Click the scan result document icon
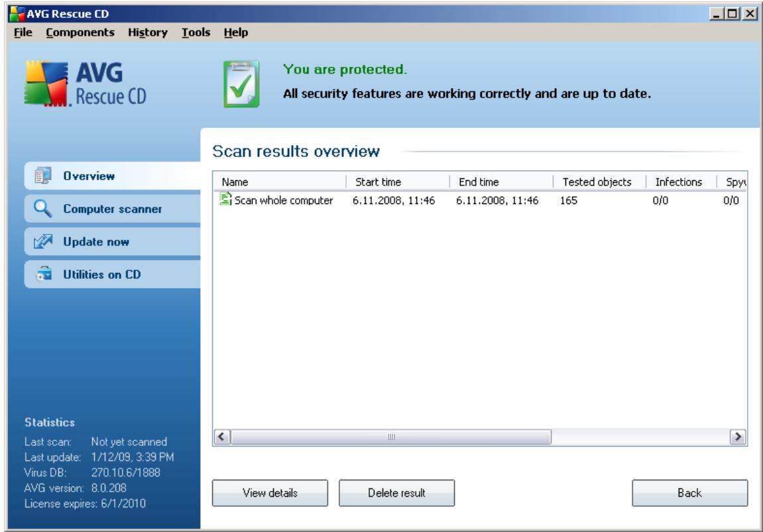This screenshot has height=532, width=763. (225, 199)
